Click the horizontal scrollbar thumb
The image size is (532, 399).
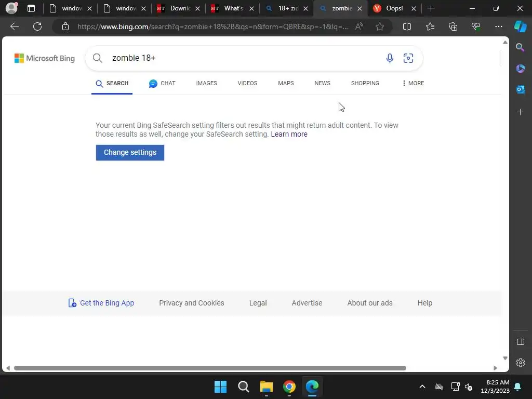click(x=210, y=368)
